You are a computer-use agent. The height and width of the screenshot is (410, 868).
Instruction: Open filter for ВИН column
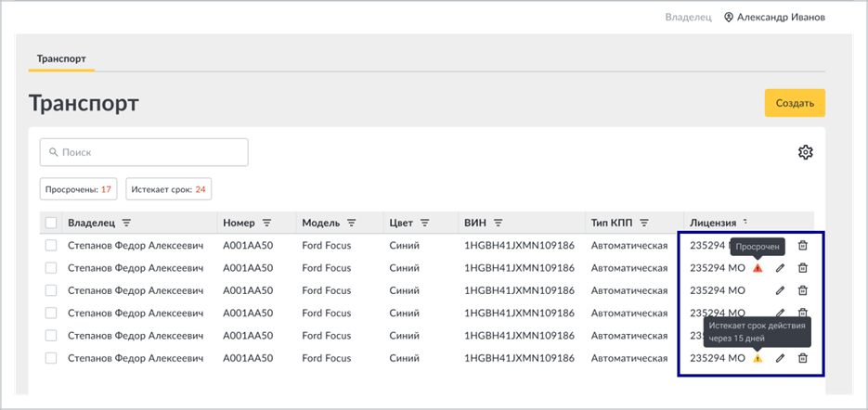coord(498,223)
